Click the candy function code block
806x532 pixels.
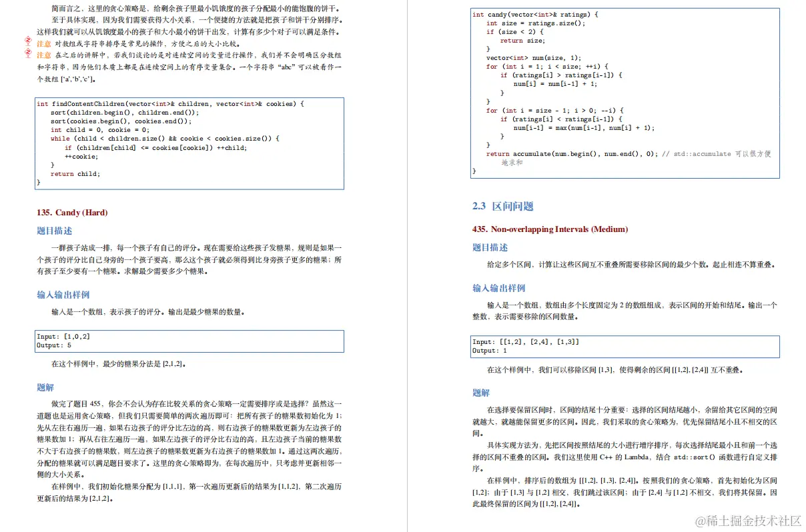pyautogui.click(x=624, y=93)
